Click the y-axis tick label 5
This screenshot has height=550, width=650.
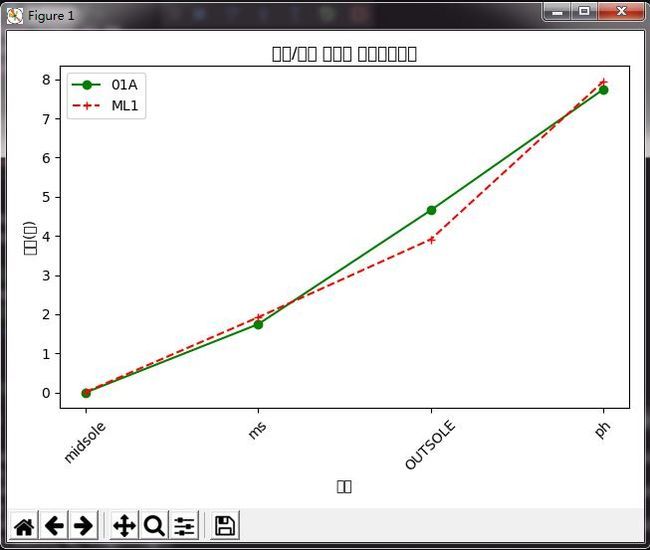[46, 197]
